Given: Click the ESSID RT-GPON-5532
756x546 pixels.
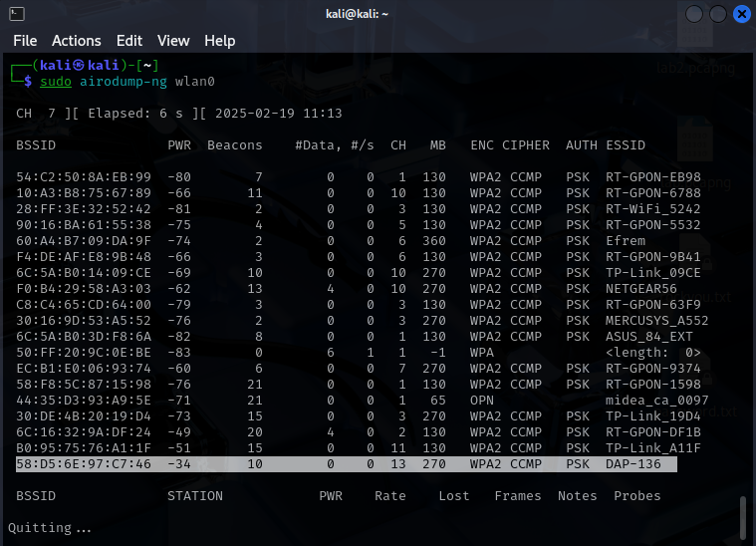Looking at the screenshot, I should (x=653, y=225).
